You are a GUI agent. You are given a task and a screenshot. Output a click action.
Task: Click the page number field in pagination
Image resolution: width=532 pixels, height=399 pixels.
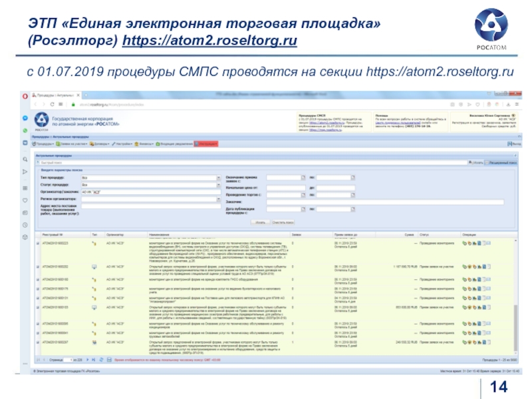coord(68,360)
